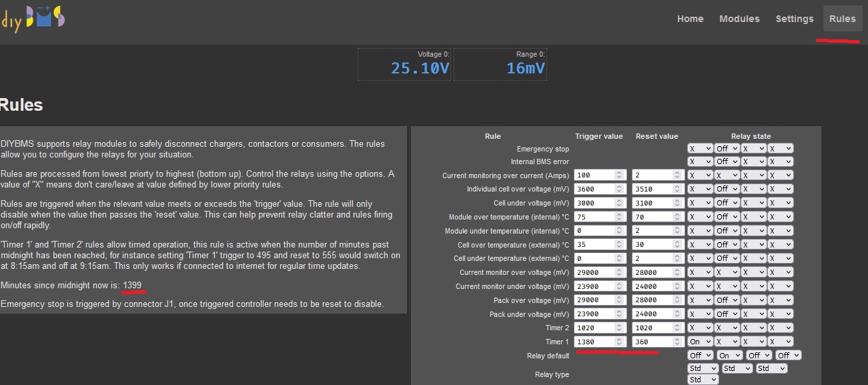Open Module under temperature Off relay dropdown
The width and height of the screenshot is (868, 385).
pyautogui.click(x=727, y=230)
